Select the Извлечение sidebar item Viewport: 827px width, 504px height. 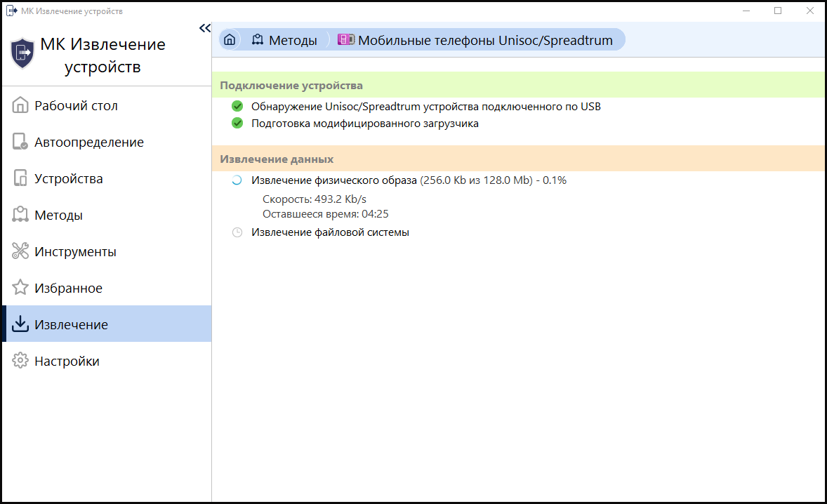[x=71, y=325]
